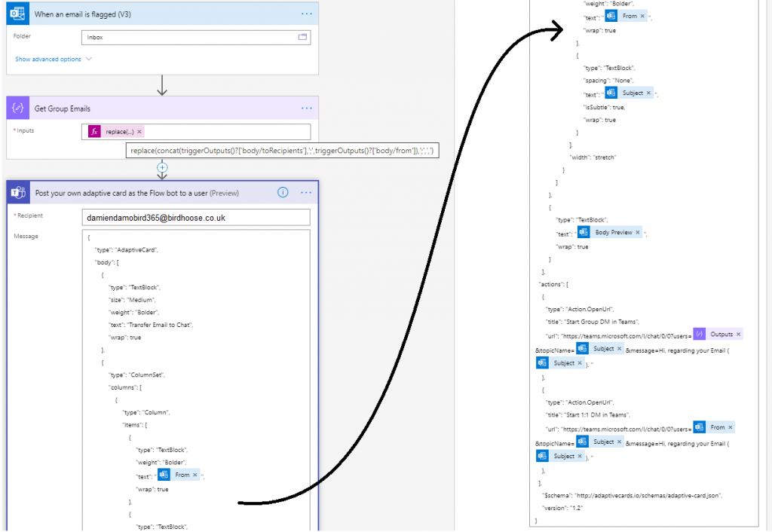
Task: Expand Show advanced options
Action: pos(54,59)
